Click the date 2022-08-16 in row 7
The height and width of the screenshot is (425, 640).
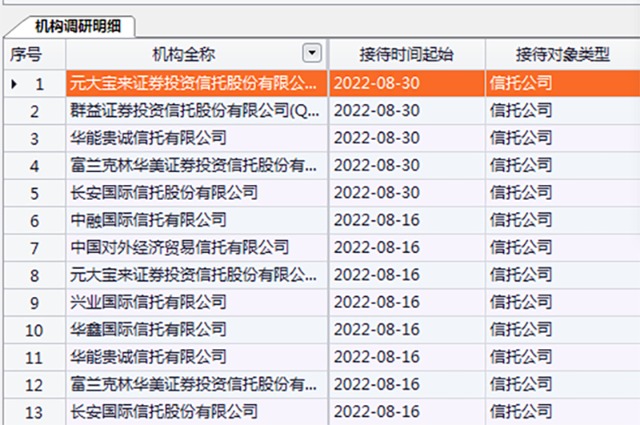click(377, 247)
